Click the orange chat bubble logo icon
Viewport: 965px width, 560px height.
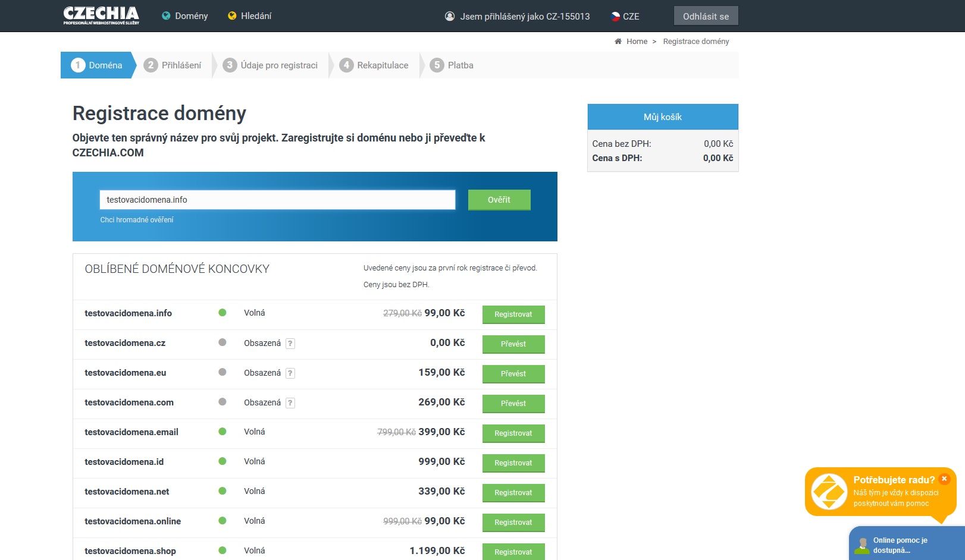pos(829,492)
